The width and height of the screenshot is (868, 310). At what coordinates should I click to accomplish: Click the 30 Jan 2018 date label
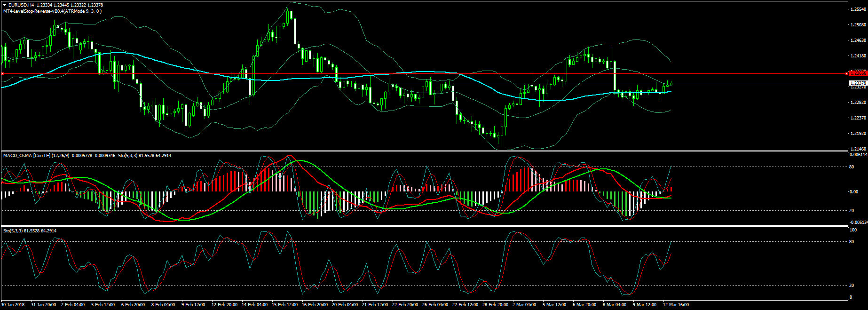[13, 305]
